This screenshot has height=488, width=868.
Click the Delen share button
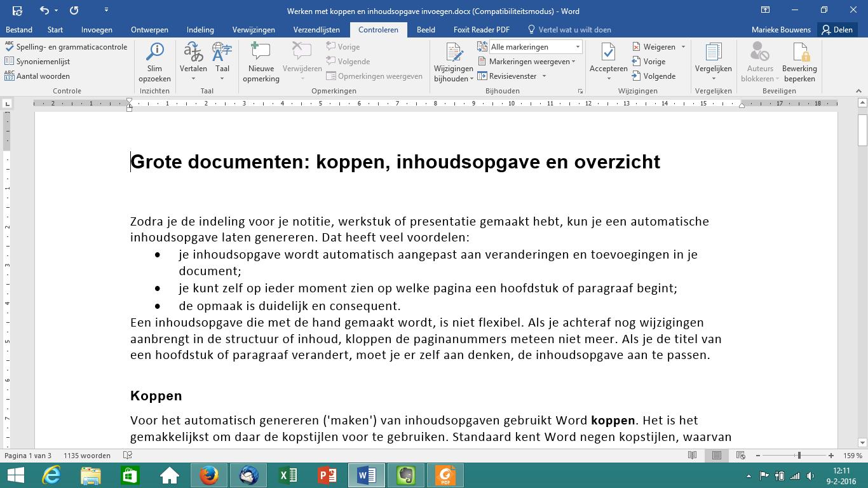(836, 29)
